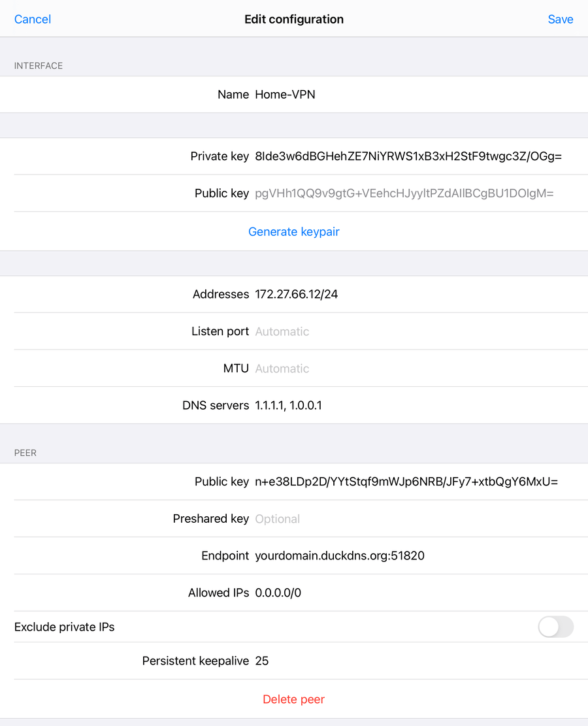Edit the Persistent keepalive value of 25
Viewport: 588px width, 726px height.
click(x=261, y=661)
